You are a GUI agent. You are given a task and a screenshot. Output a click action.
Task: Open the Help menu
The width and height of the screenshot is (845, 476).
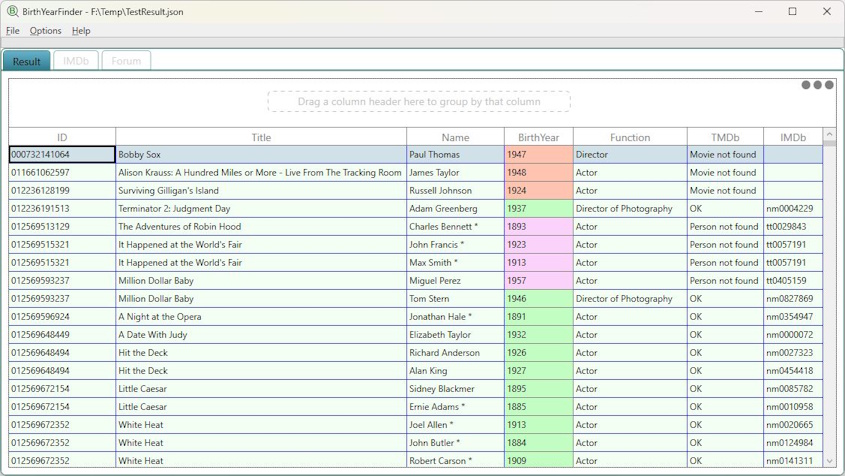coord(81,31)
